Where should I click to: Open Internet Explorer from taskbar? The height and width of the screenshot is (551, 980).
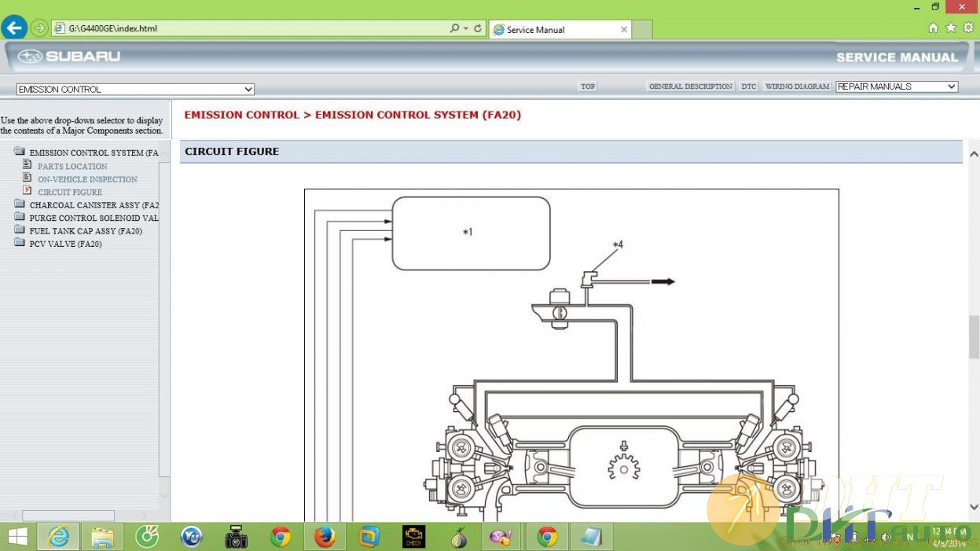coord(58,537)
